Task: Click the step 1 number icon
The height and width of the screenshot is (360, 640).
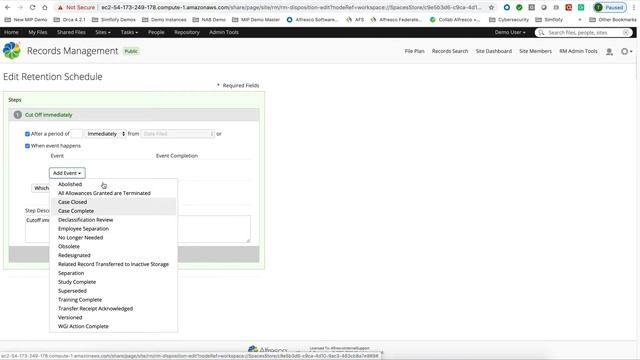Action: 18,115
